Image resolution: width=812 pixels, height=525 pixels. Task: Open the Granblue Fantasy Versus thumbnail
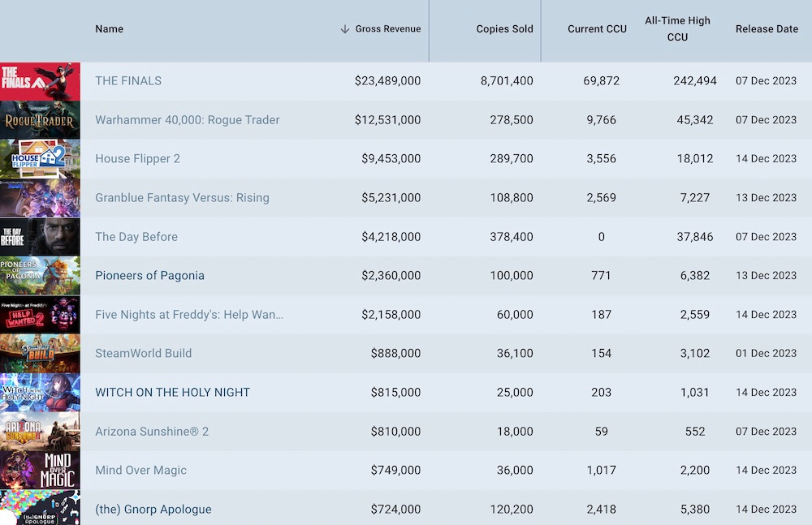point(40,198)
